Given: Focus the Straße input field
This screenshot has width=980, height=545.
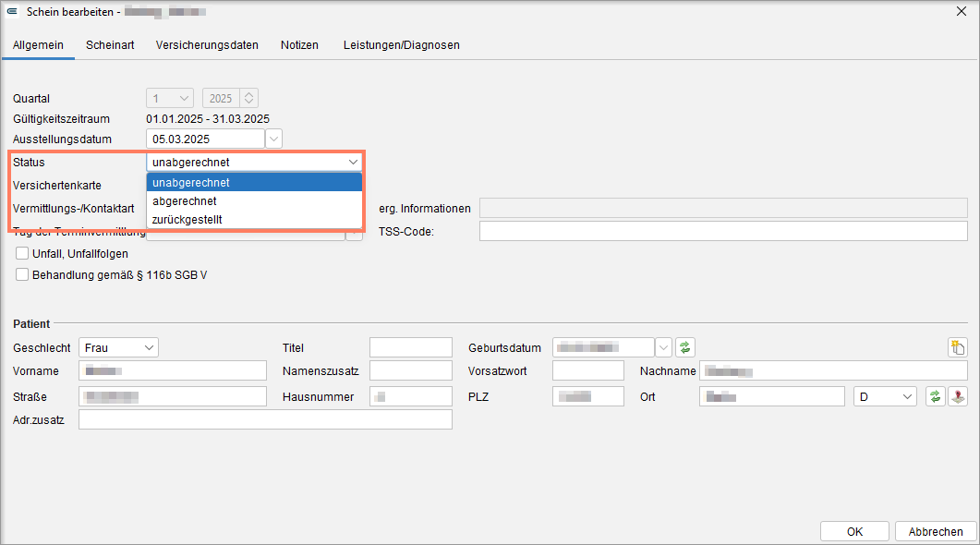Looking at the screenshot, I should click(173, 396).
